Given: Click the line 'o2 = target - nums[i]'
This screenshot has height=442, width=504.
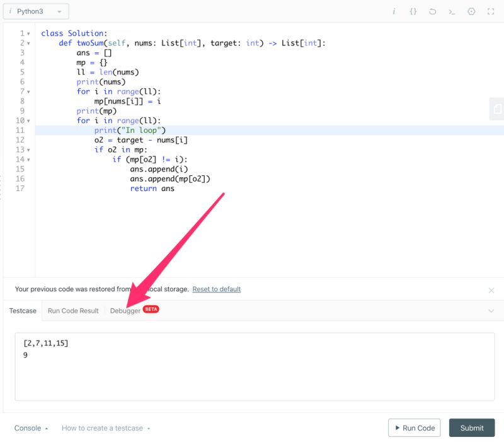Looking at the screenshot, I should (140, 140).
